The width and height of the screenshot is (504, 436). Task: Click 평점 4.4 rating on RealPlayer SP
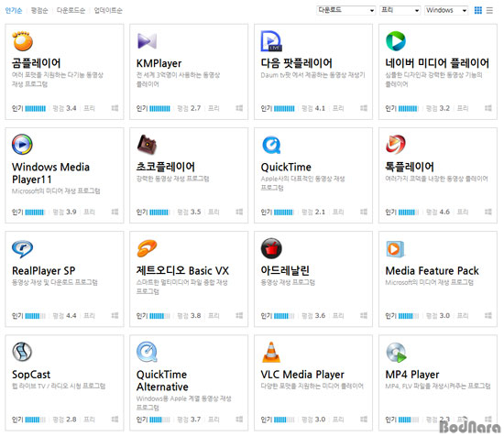click(65, 315)
